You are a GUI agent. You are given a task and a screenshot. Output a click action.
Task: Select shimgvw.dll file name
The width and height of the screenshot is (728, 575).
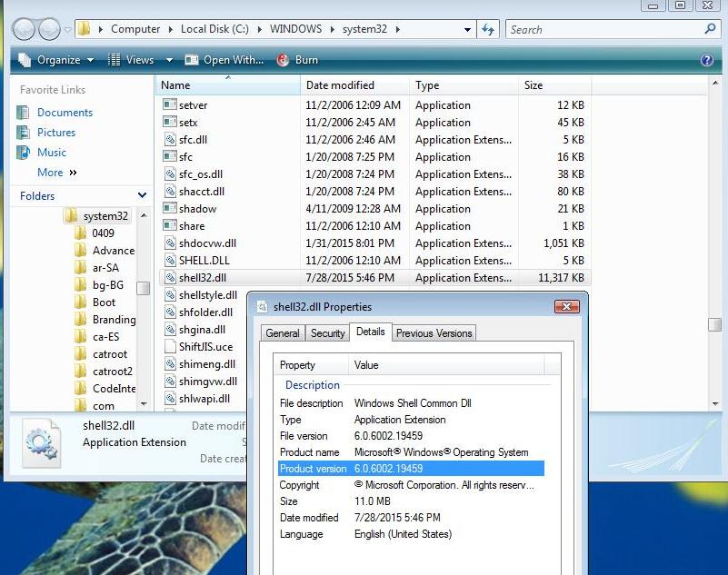pyautogui.click(x=208, y=381)
